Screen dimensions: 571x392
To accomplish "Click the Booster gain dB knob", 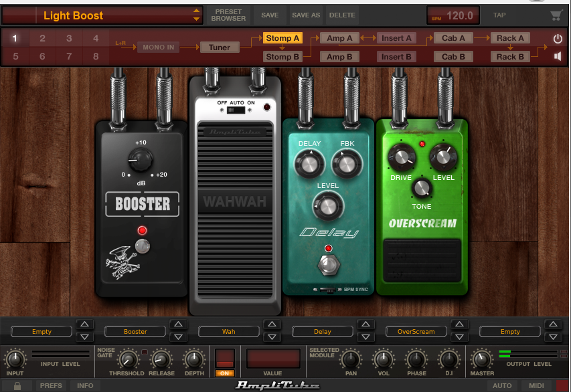I will click(140, 160).
